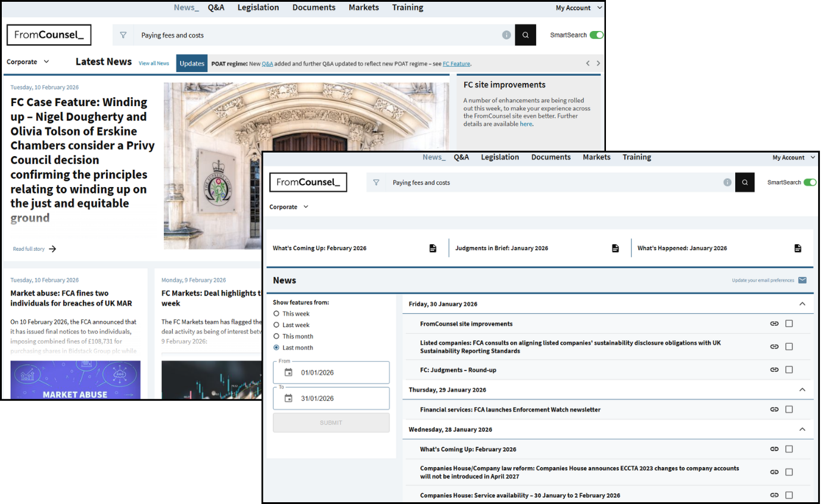Click the filter funnel icon in the back window

pyautogui.click(x=123, y=35)
